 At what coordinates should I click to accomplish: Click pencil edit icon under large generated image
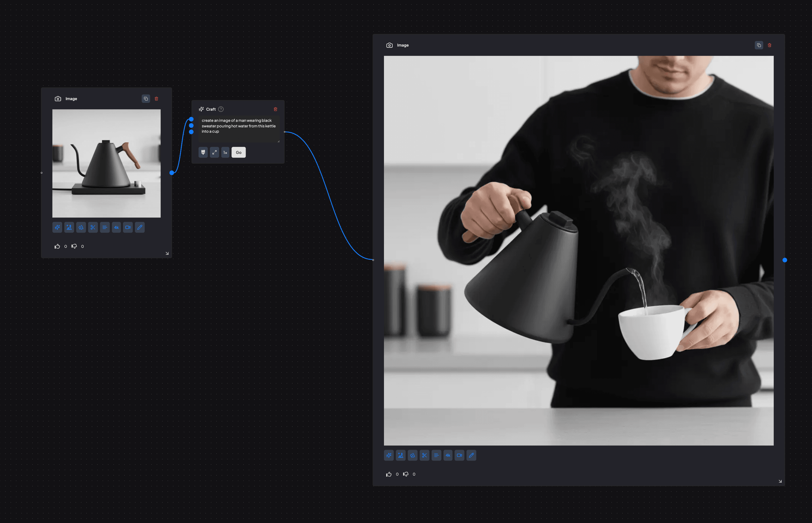[471, 456]
